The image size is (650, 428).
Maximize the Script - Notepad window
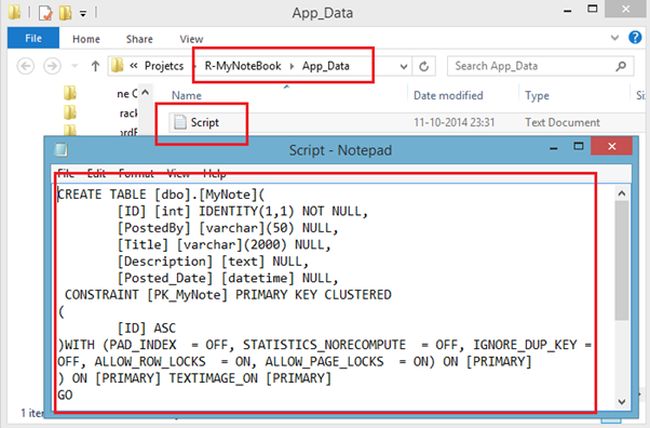click(578, 146)
